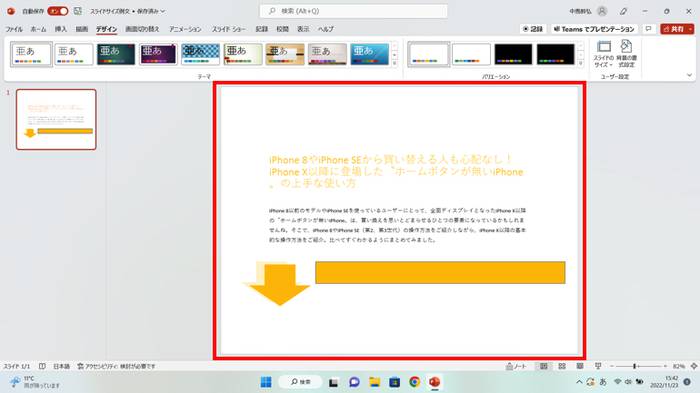Switch to the アニメーション tab
This screenshot has width=700, height=393.
tap(185, 29)
